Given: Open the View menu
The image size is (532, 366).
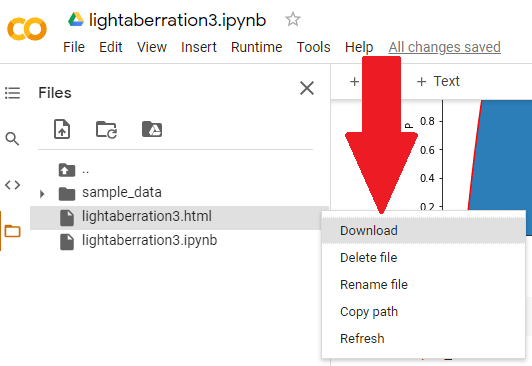Looking at the screenshot, I should tap(152, 47).
